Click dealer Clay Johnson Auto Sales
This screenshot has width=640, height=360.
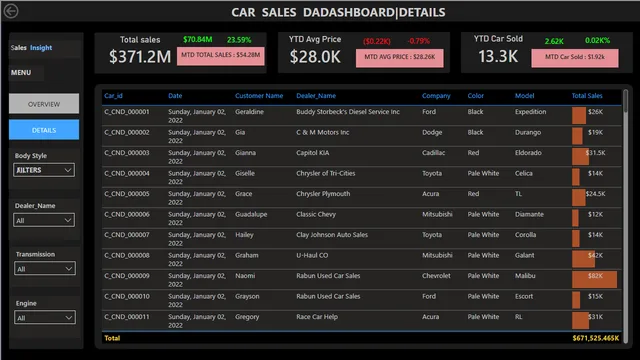(x=332, y=235)
